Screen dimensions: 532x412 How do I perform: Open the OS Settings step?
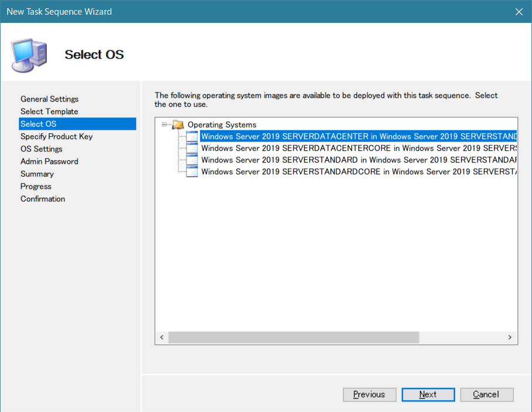(x=42, y=149)
